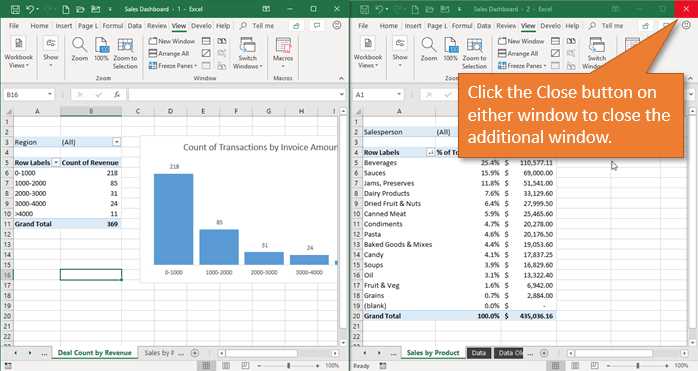698x371 pixels.
Task: Open Freeze Panes dropdown in right window
Action: (522, 65)
